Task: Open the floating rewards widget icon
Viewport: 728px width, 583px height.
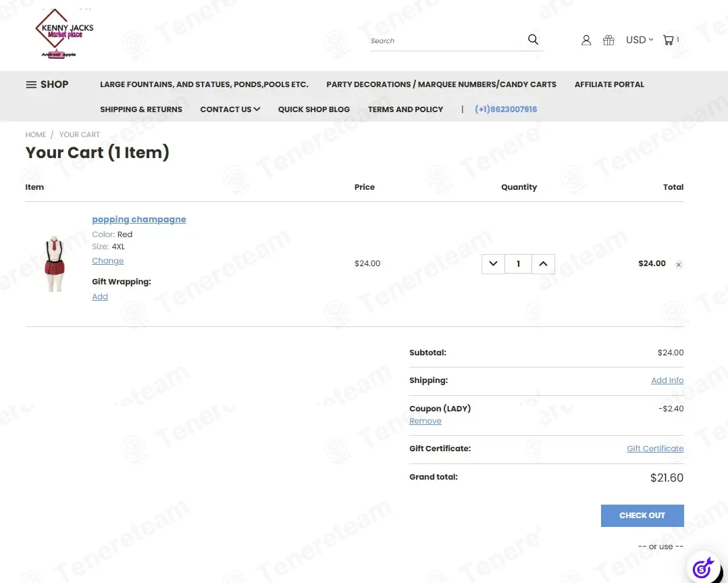Action: click(704, 567)
